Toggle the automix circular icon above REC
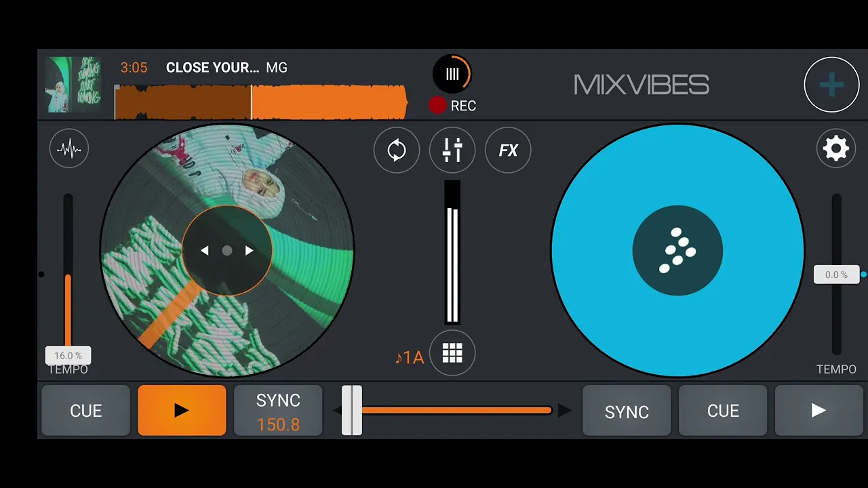The image size is (868, 488). pyautogui.click(x=452, y=74)
